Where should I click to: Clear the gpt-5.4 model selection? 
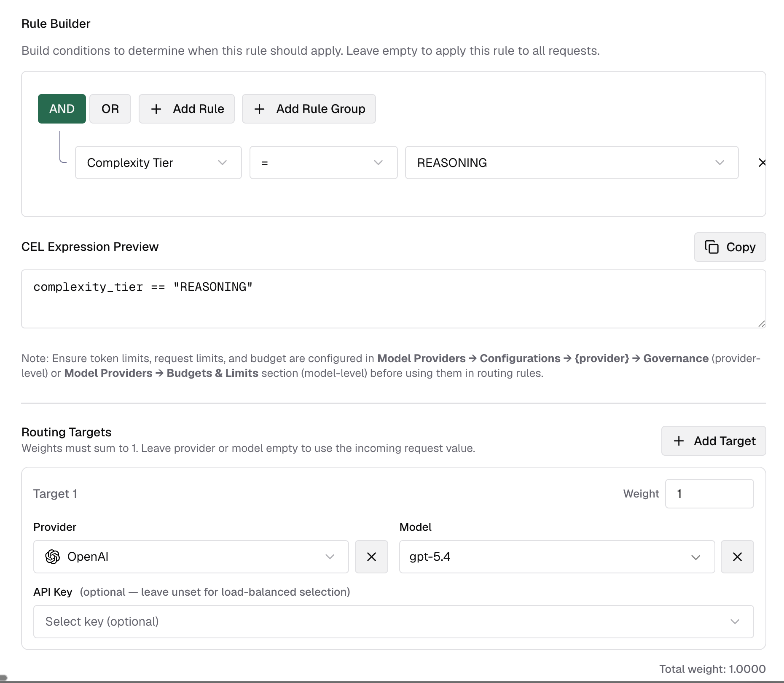click(x=737, y=557)
